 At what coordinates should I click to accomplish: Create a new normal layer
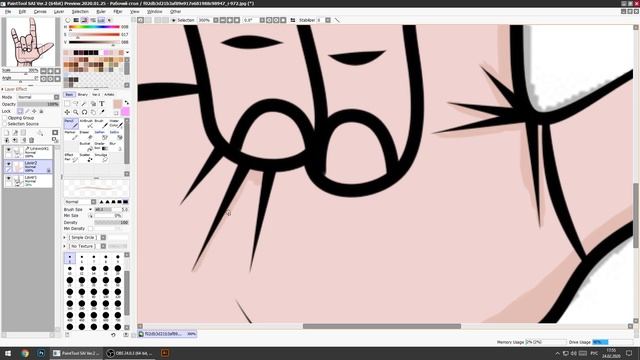pyautogui.click(x=7, y=133)
